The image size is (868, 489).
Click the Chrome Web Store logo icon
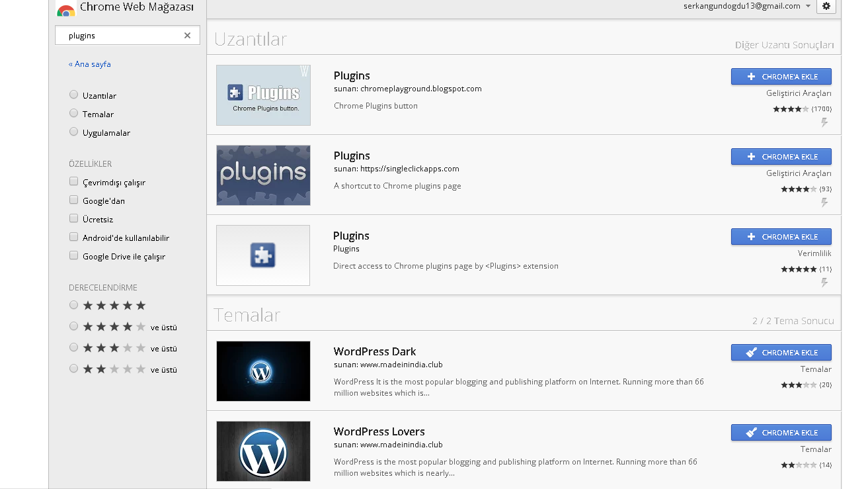(x=65, y=10)
